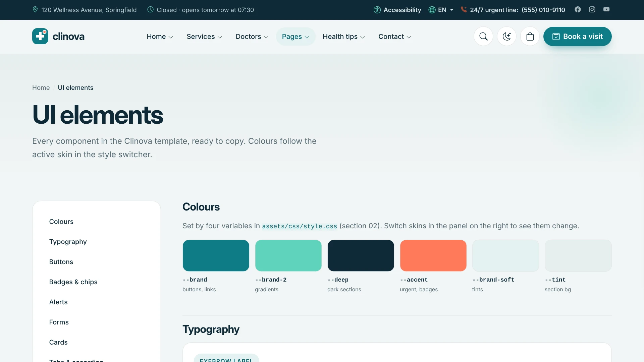The image size is (644, 362).
Task: Click the clock opening-hours icon
Action: click(150, 9)
